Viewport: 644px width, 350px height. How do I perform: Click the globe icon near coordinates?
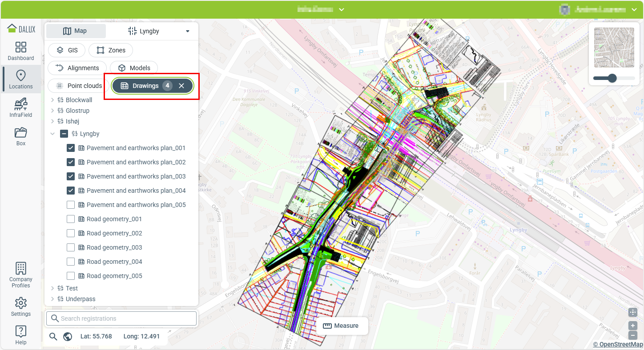click(x=68, y=336)
